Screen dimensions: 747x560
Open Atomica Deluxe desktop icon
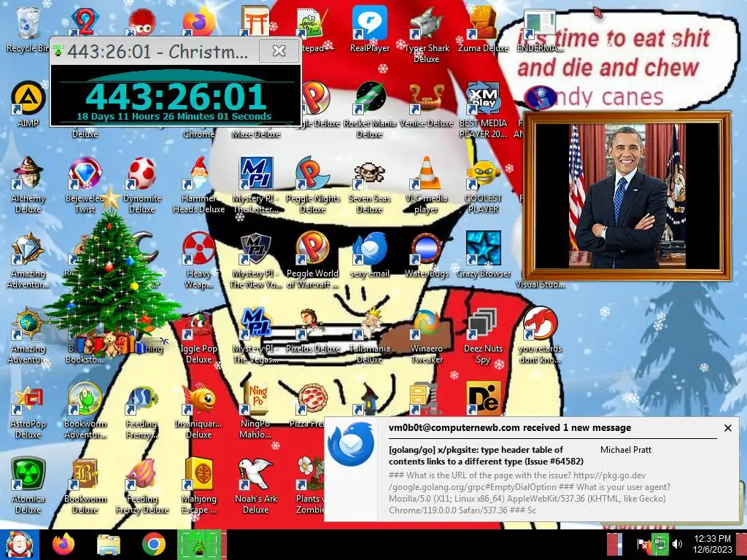28,486
